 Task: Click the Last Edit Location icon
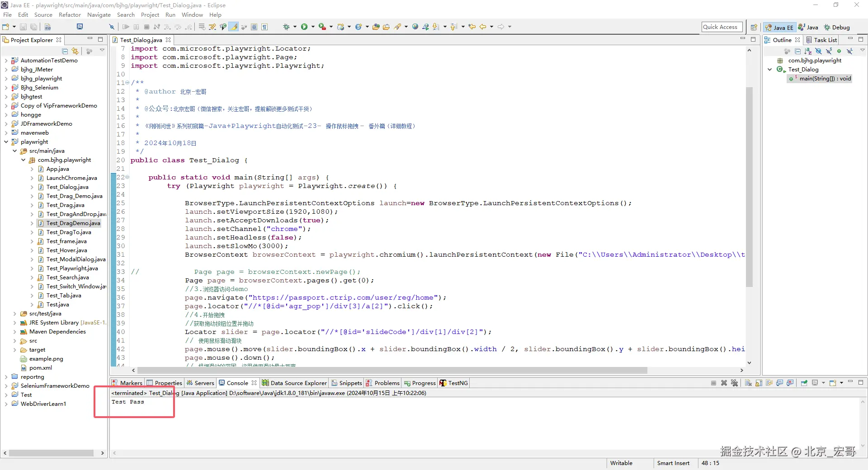472,27
